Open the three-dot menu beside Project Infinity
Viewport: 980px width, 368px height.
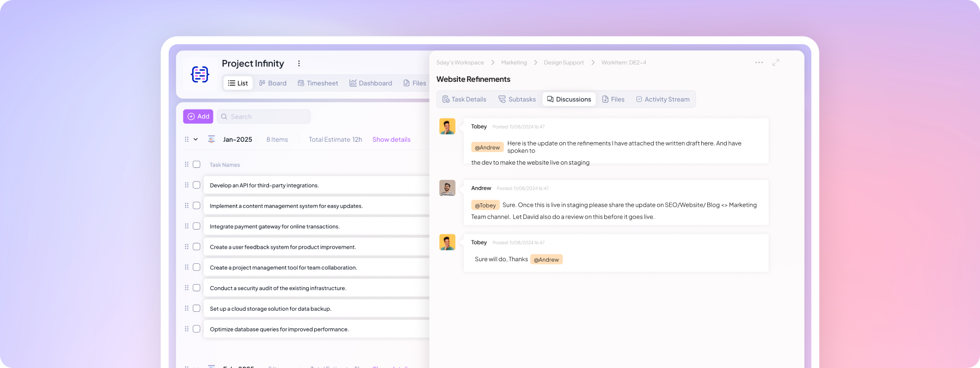tap(299, 64)
